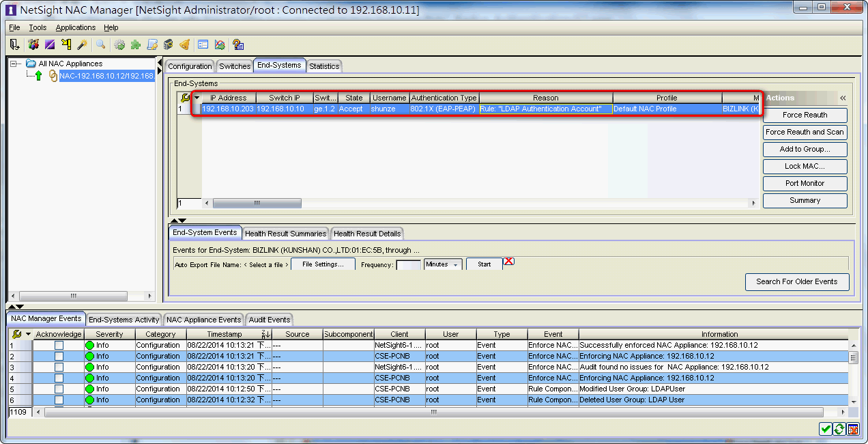Click the Summary button
Image resolution: width=868 pixels, height=444 pixels.
pos(805,200)
